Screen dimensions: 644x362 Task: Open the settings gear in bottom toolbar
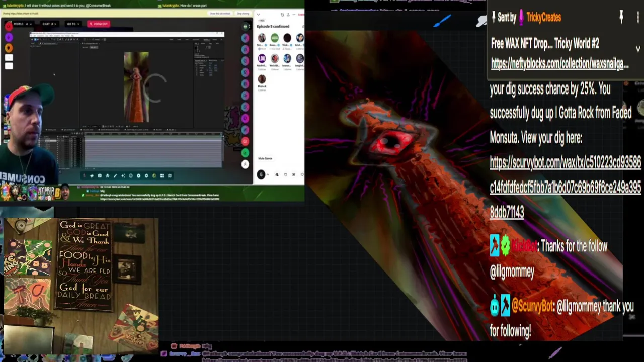(146, 175)
